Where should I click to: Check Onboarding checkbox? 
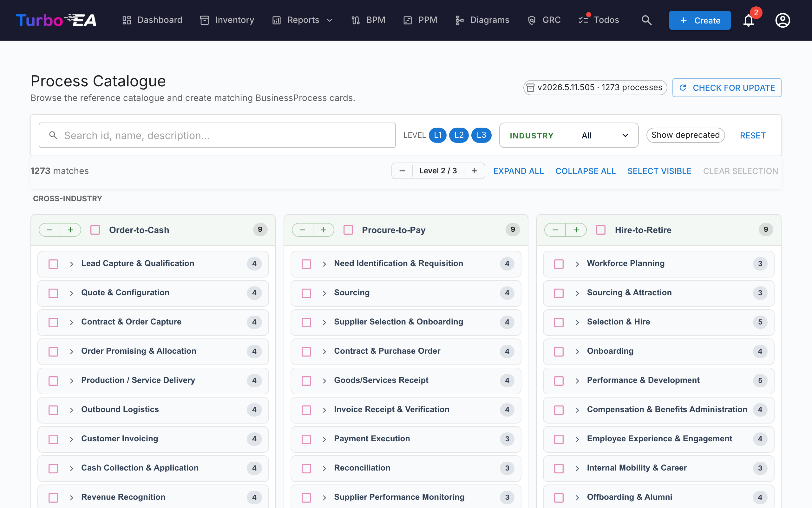559,352
